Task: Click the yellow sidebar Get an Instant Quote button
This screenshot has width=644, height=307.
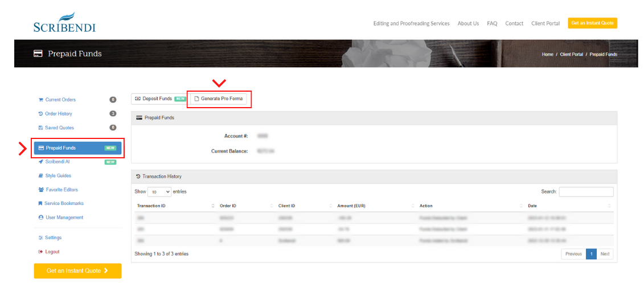Action: click(77, 271)
